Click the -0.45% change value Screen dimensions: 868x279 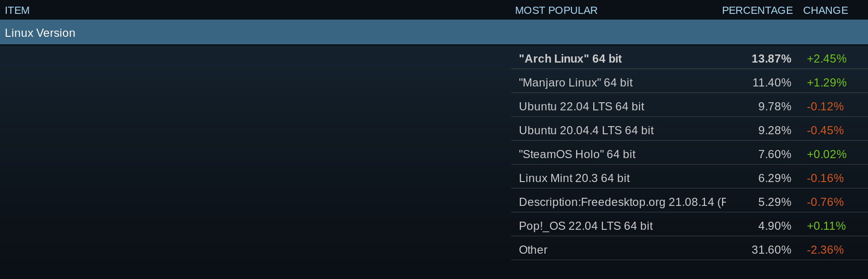coord(825,130)
